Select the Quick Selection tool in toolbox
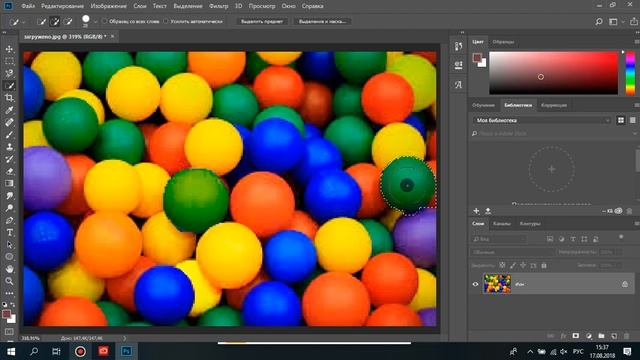This screenshot has width=640, height=360. 9,86
